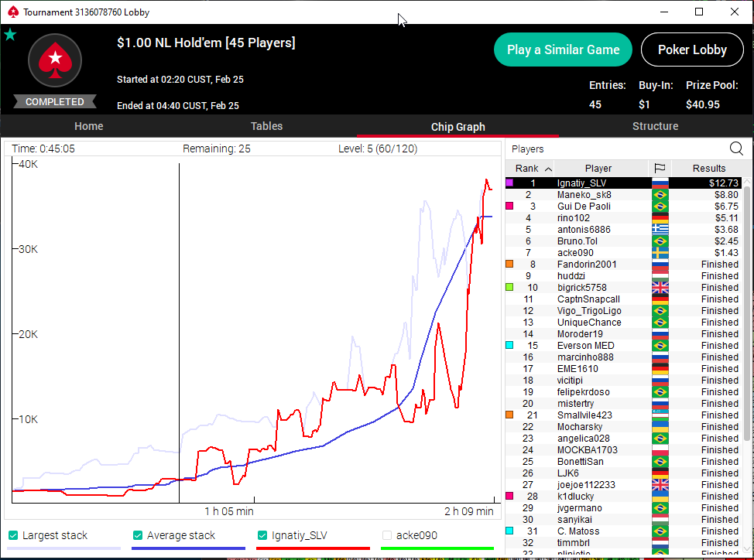Click Greek flag next to antonis6886
754x560 pixels.
(x=660, y=230)
